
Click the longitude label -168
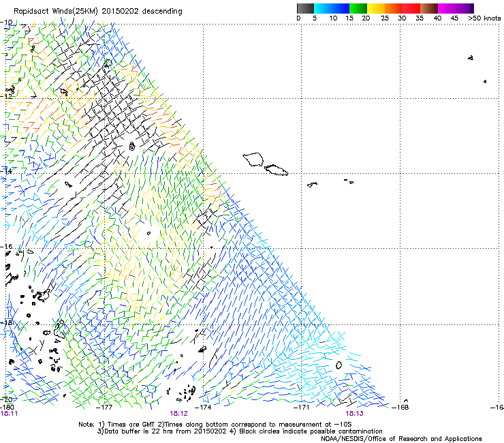pyautogui.click(x=400, y=408)
